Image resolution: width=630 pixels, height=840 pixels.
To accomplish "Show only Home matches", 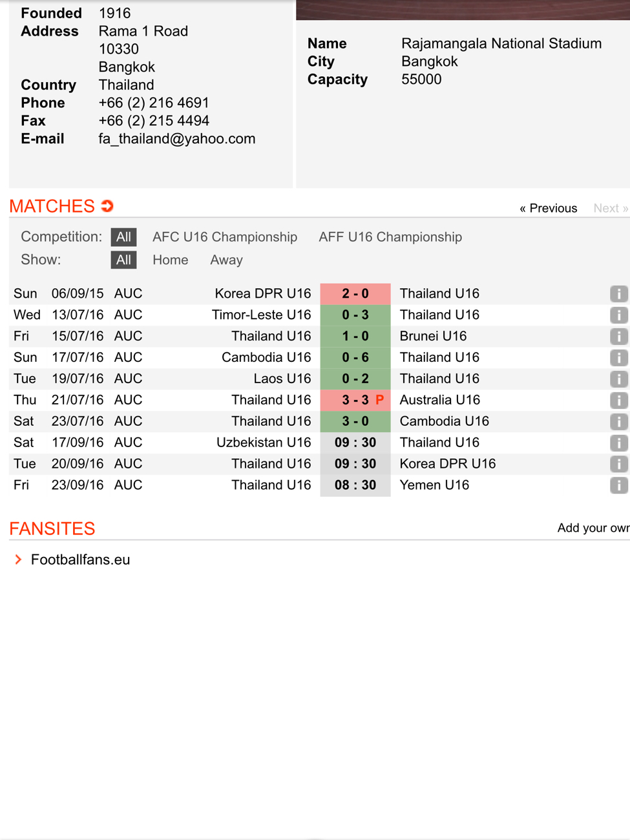I will [x=171, y=260].
